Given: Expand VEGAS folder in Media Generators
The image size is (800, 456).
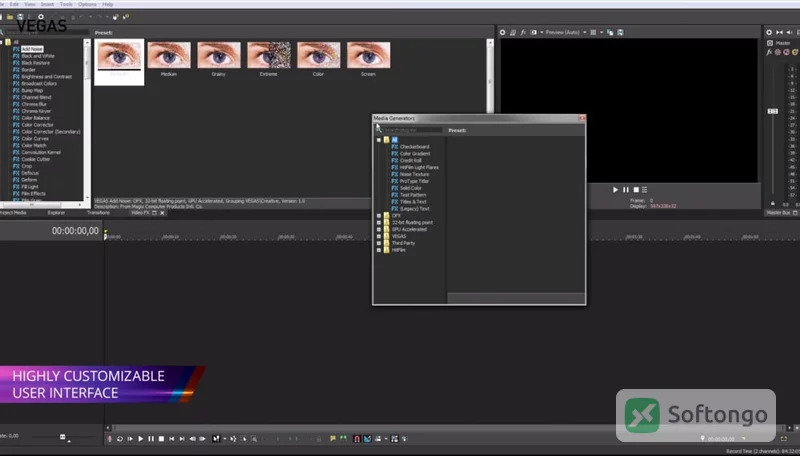Looking at the screenshot, I should (x=379, y=236).
